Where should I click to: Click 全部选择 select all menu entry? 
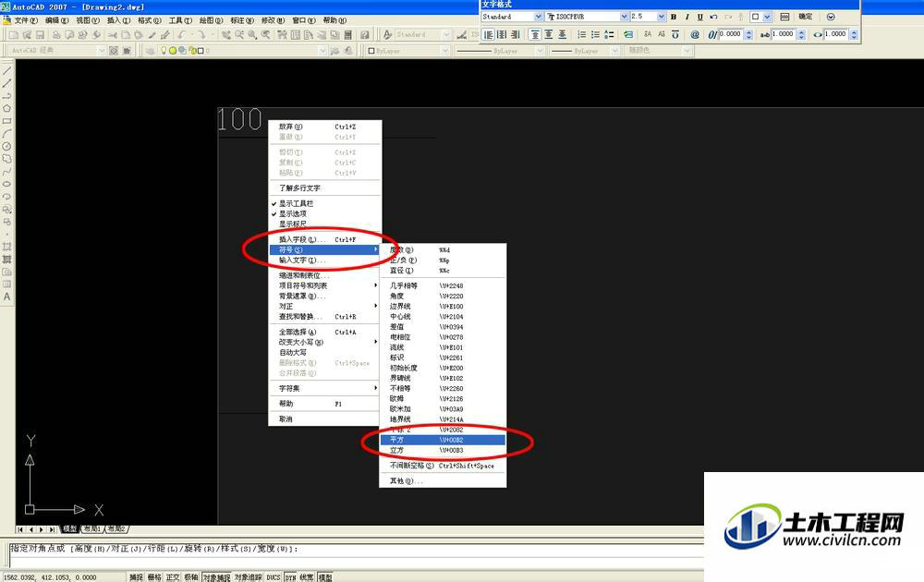tap(324, 333)
